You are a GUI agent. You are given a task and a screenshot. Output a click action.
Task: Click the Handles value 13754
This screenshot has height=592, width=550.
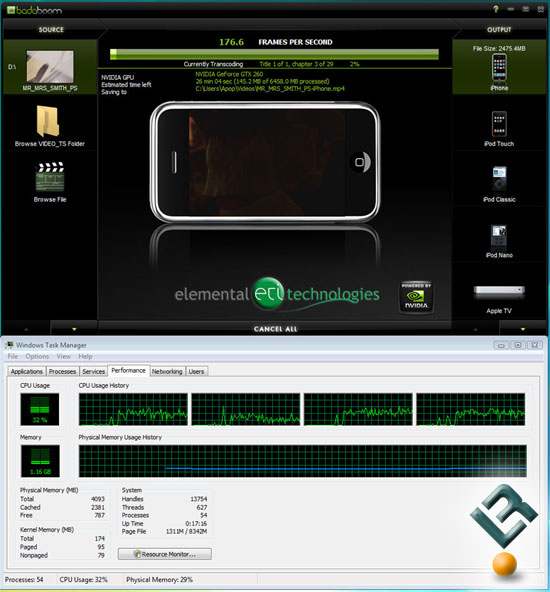point(199,499)
